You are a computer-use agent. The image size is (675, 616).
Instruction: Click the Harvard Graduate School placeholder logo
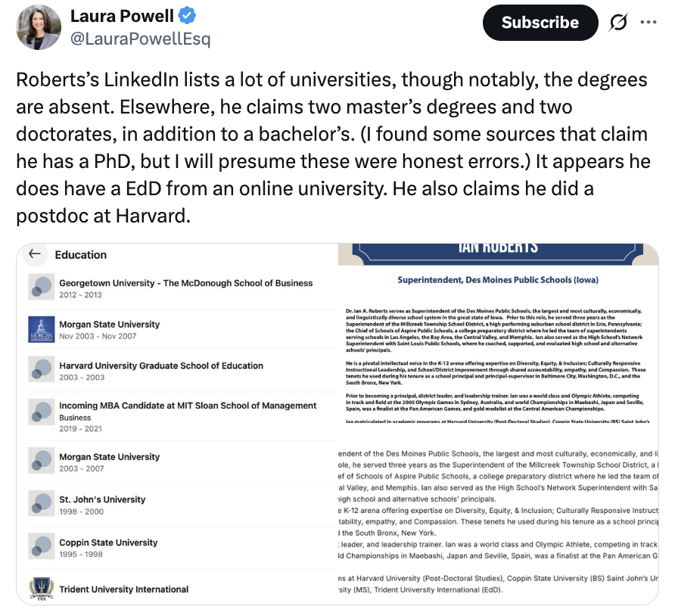[x=41, y=369]
